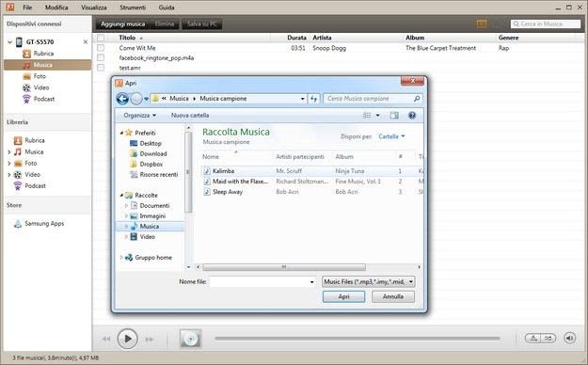588x365 pixels.
Task: Toggle the select-all checkbox in header
Action: [x=101, y=38]
